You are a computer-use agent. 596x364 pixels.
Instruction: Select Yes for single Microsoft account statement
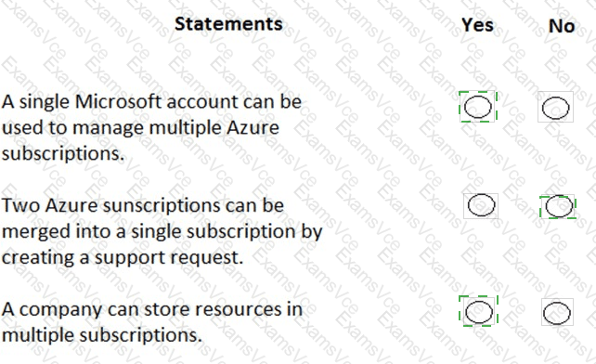click(x=477, y=107)
